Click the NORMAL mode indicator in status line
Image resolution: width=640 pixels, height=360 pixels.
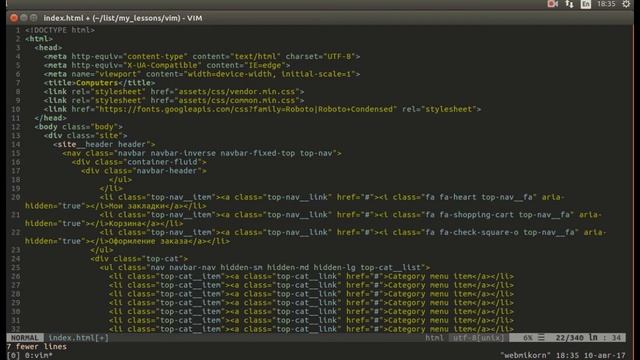(x=25, y=338)
